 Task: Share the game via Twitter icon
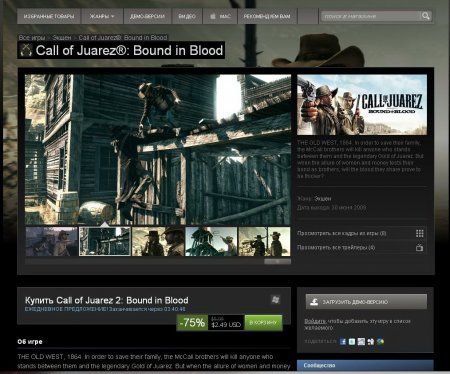352,341
